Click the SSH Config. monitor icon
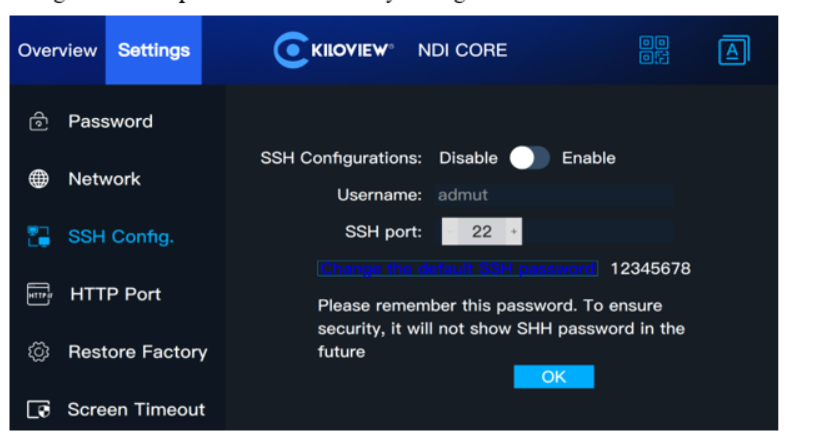The height and width of the screenshot is (442, 827). click(39, 236)
